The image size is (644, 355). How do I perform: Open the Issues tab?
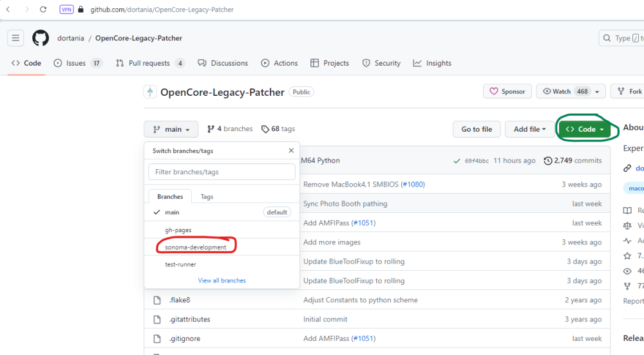pos(78,63)
